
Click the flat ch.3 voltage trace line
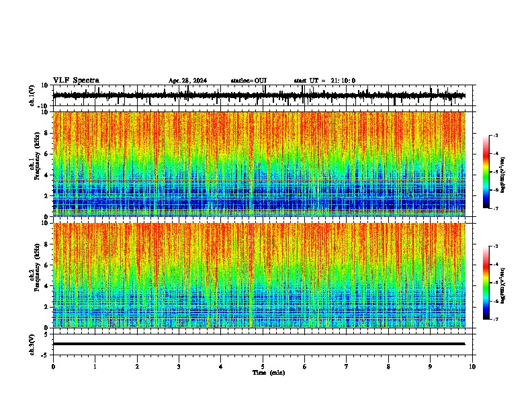coord(259,344)
